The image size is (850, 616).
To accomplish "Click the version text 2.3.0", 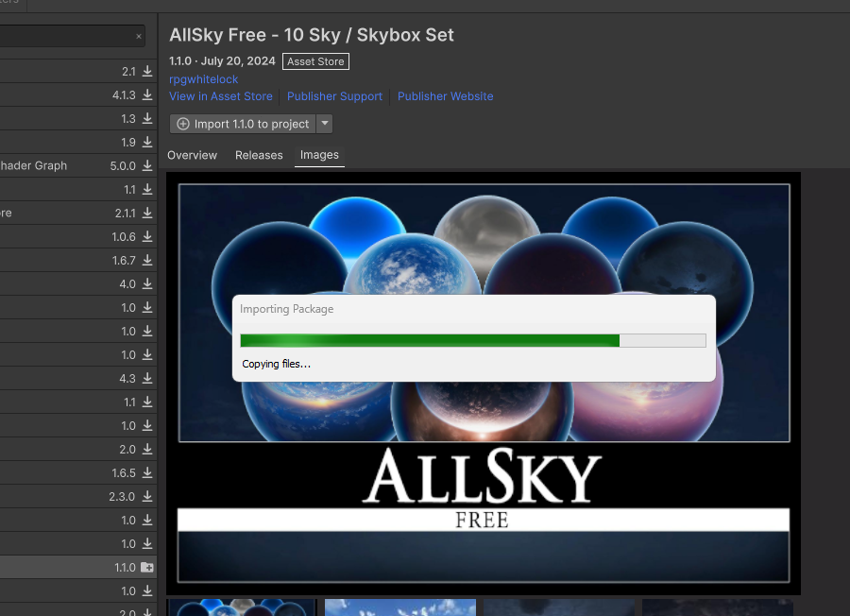I will tap(122, 497).
